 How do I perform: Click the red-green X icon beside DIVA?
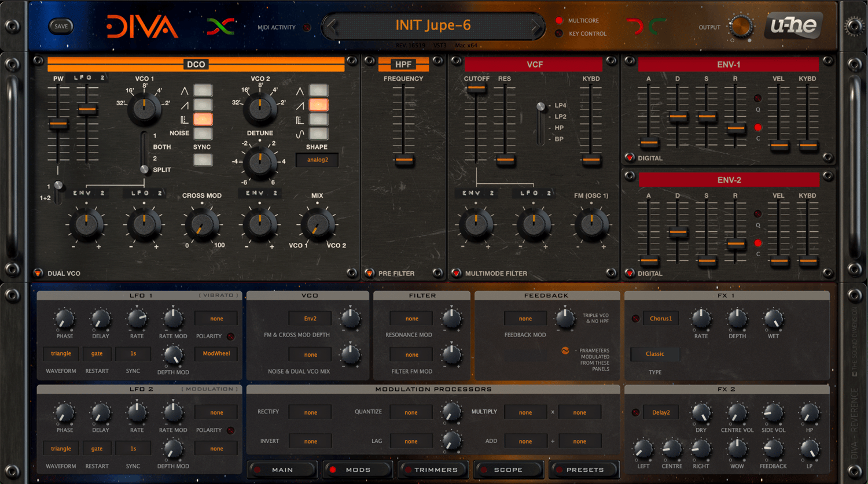[x=220, y=27]
